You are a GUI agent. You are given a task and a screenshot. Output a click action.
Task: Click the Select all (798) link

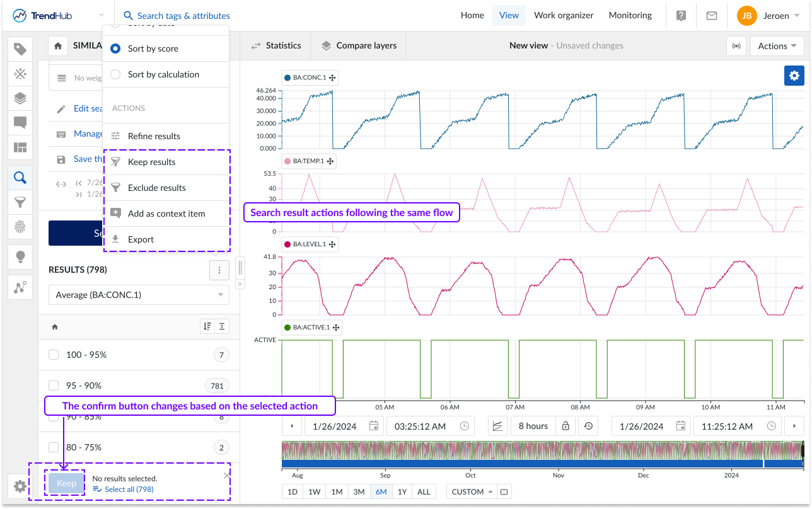pos(129,489)
